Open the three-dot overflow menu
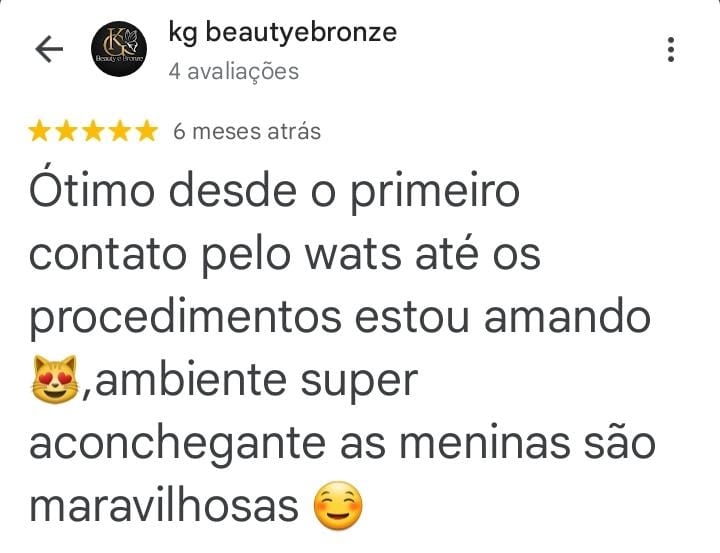 [x=671, y=49]
